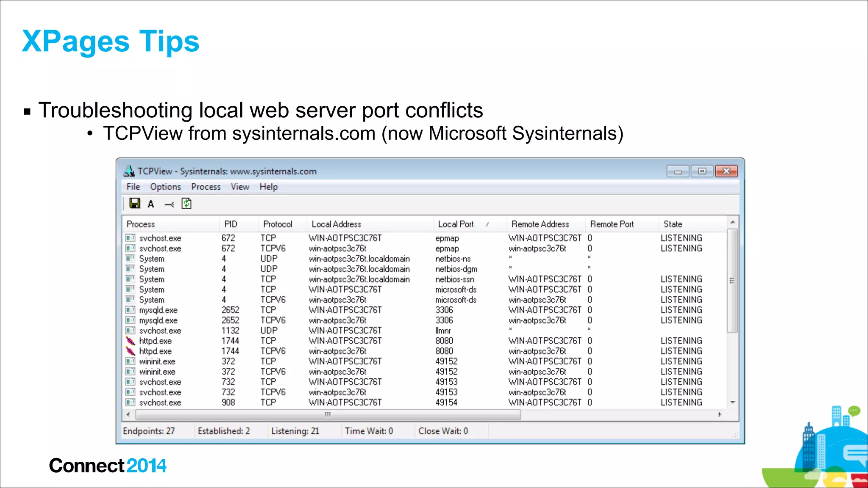Click the vertical scrollbar up arrow

point(732,222)
